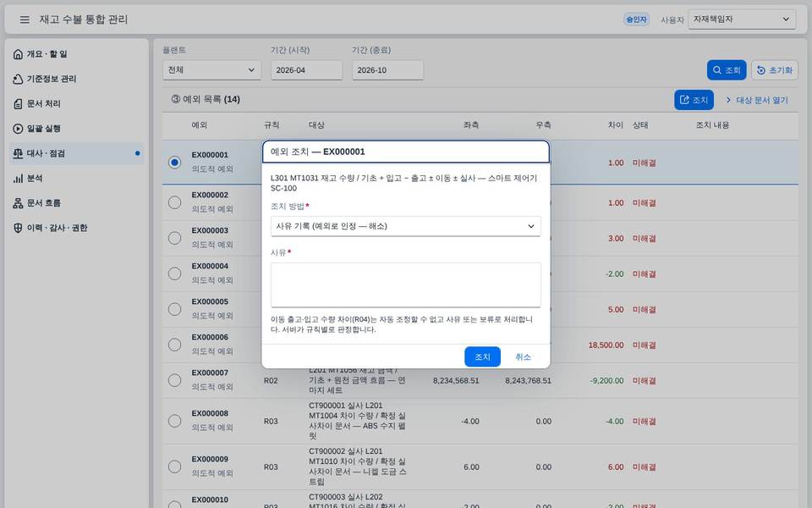The width and height of the screenshot is (812, 508).
Task: Click the 문서 흐름 hierarchy icon
Action: click(x=18, y=203)
